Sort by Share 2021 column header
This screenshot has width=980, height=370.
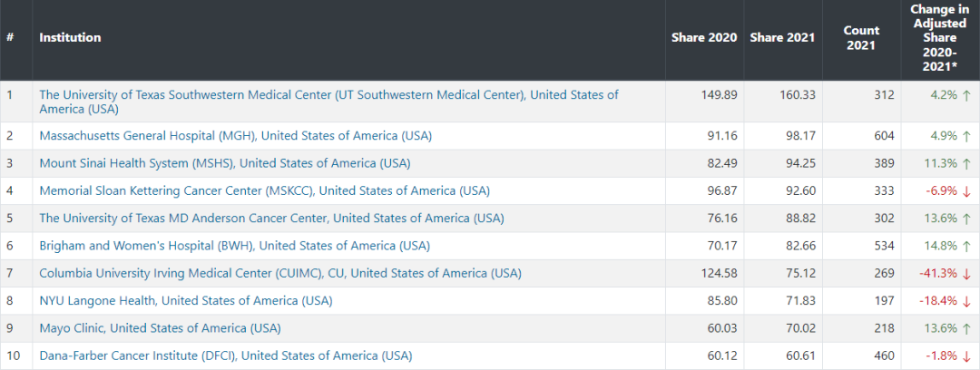click(x=782, y=38)
